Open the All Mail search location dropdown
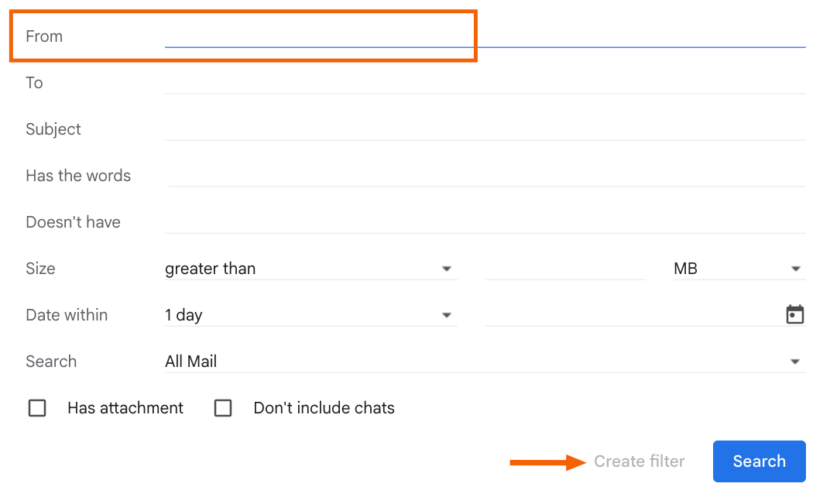The image size is (830, 504). click(485, 362)
